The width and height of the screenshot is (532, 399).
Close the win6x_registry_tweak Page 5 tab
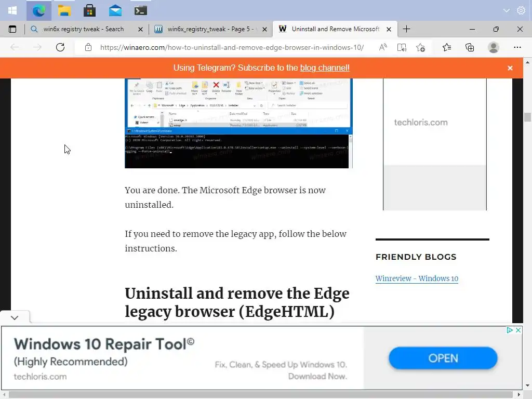[264, 30]
